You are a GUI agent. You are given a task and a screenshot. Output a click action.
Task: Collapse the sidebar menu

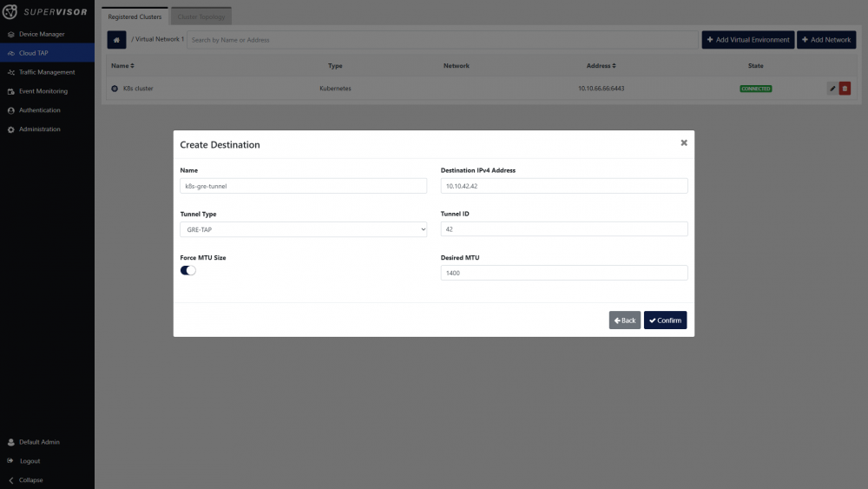30,480
